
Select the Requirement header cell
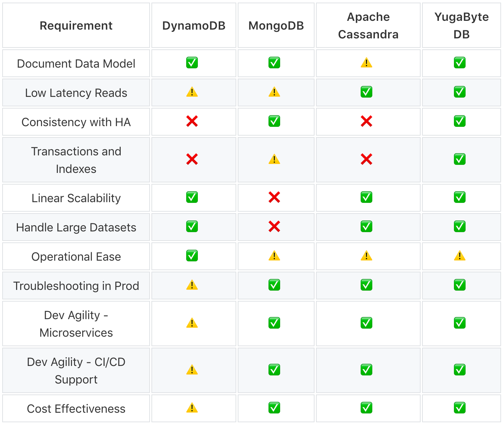coord(76,26)
